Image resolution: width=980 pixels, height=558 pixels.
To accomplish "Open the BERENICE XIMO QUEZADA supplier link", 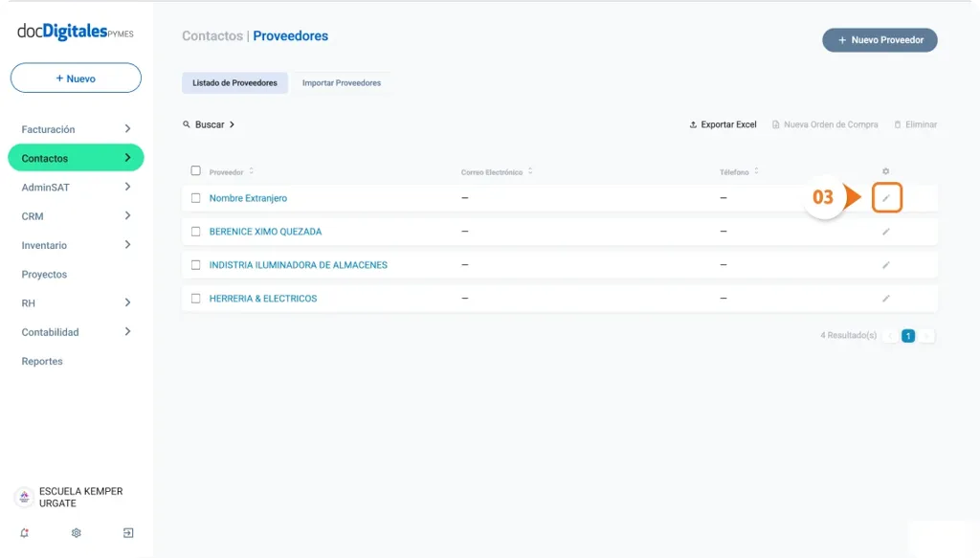I will tap(265, 232).
